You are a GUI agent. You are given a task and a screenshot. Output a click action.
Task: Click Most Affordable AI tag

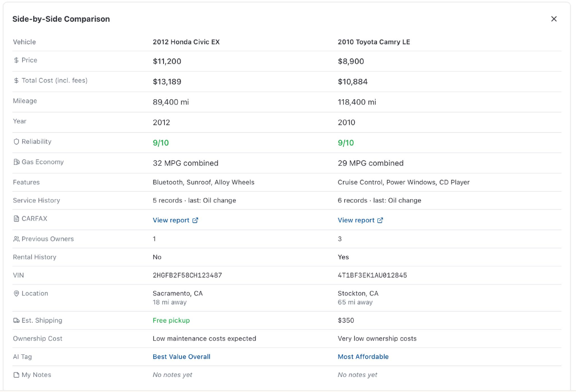pyautogui.click(x=363, y=357)
